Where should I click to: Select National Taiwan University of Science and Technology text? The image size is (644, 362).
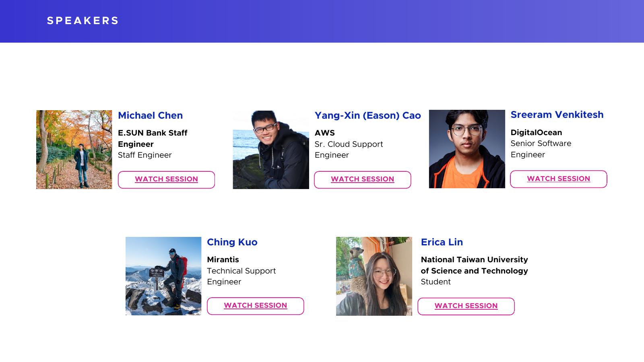coord(474,265)
